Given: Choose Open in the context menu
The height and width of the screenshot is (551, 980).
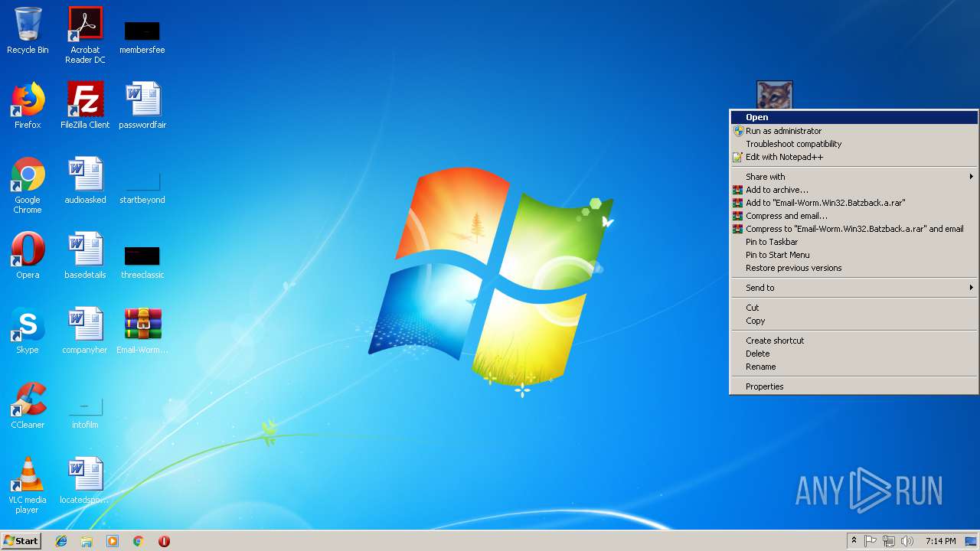Looking at the screenshot, I should click(854, 117).
